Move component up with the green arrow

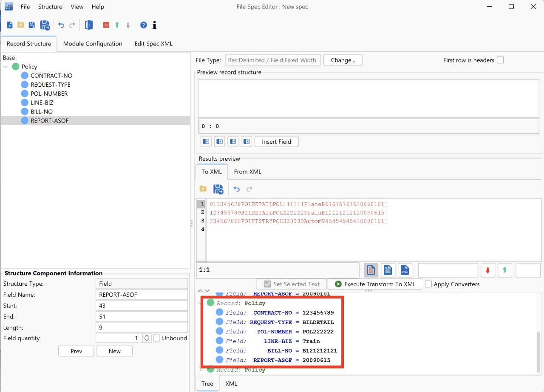[117, 25]
